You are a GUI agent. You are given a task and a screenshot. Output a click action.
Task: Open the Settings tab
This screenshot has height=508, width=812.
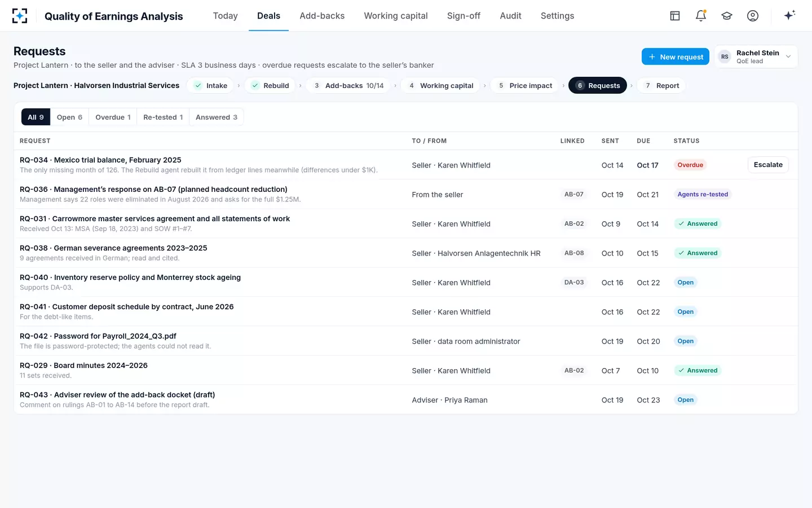[x=557, y=16]
